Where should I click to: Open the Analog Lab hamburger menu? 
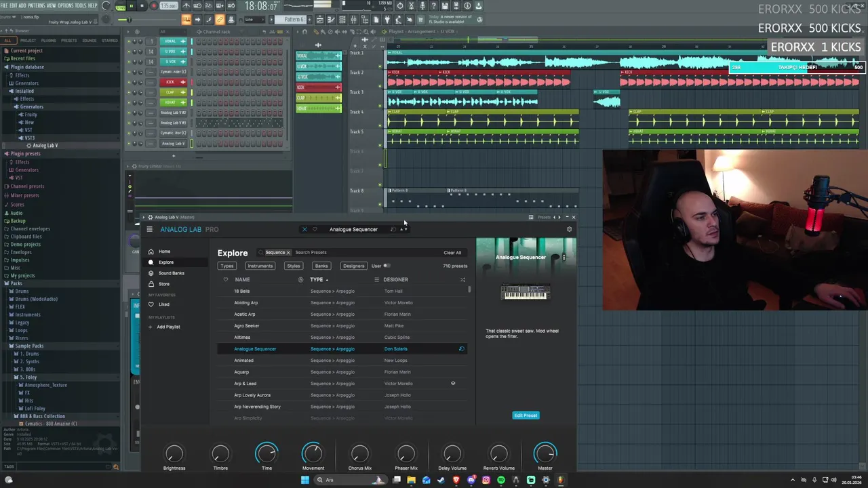149,229
